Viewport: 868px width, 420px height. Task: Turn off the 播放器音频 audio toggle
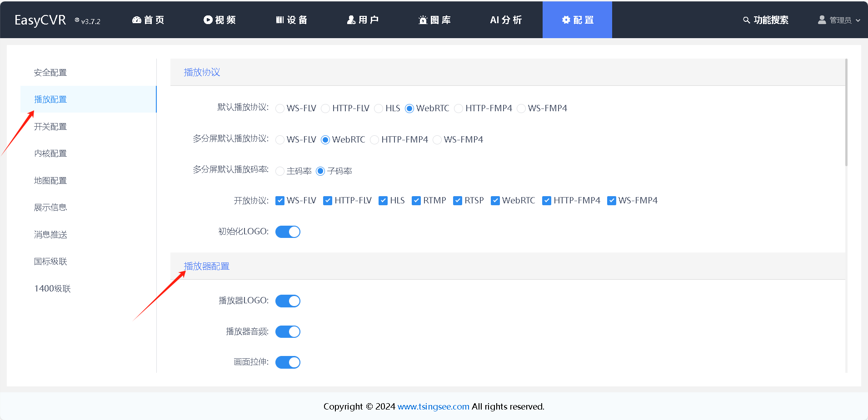click(288, 331)
